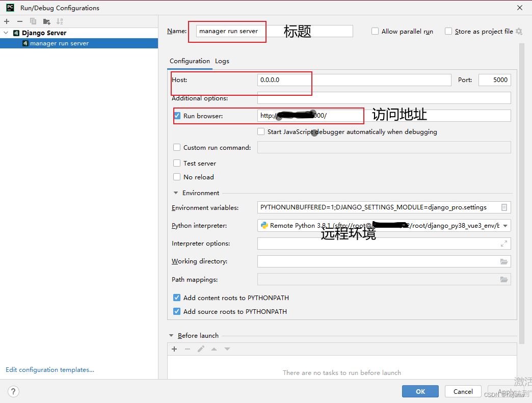Viewport: 532px width, 403px height.
Task: Move the before launch task up
Action: click(214, 349)
